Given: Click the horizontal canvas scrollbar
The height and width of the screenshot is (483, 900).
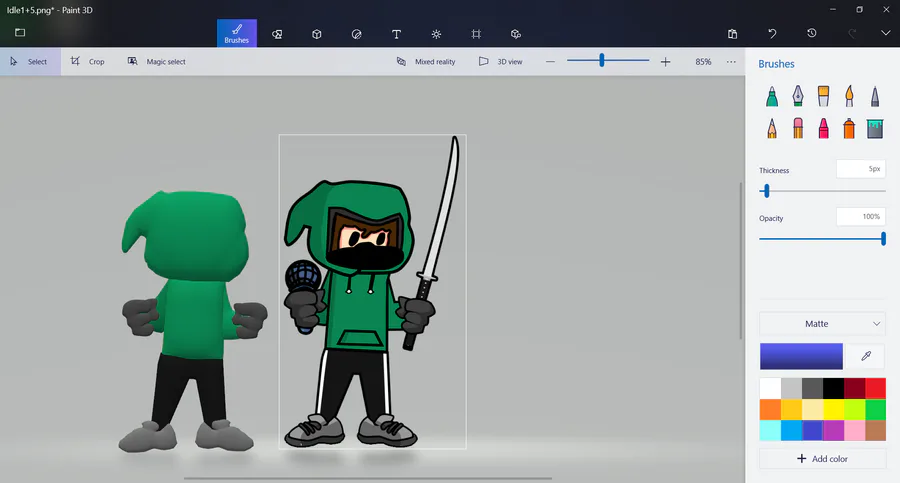Looking at the screenshot, I should [368, 478].
